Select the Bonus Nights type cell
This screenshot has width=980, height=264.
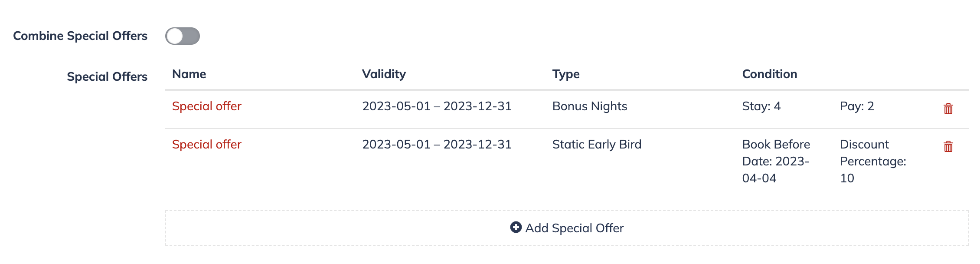(590, 106)
